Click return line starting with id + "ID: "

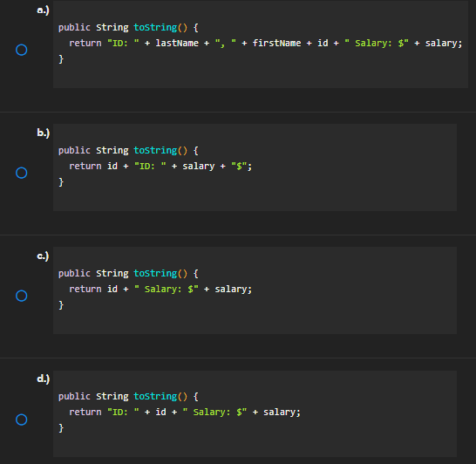160,166
